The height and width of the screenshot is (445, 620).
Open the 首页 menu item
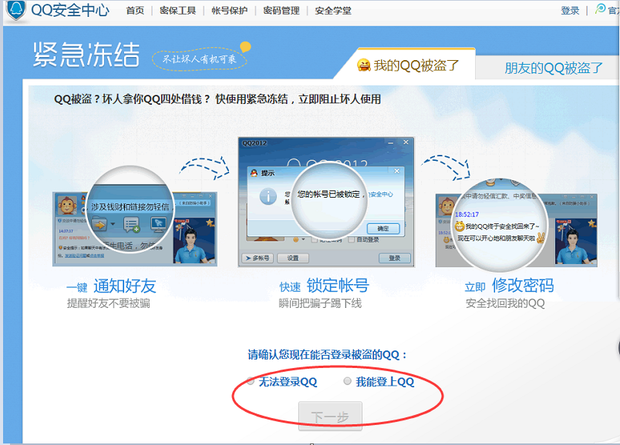click(135, 11)
